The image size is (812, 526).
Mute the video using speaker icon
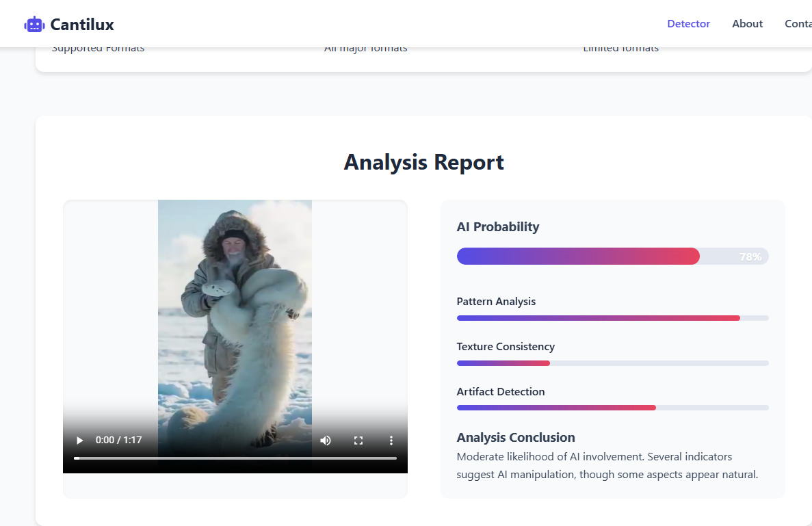point(326,440)
